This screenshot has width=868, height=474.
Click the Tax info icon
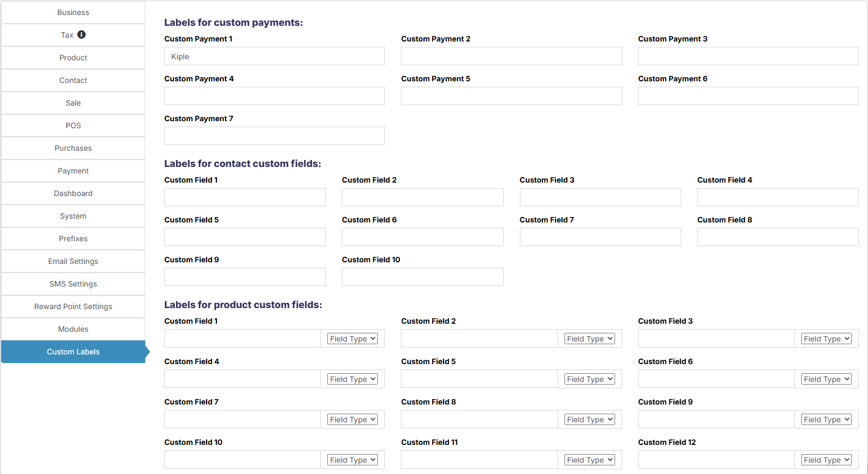pos(81,34)
